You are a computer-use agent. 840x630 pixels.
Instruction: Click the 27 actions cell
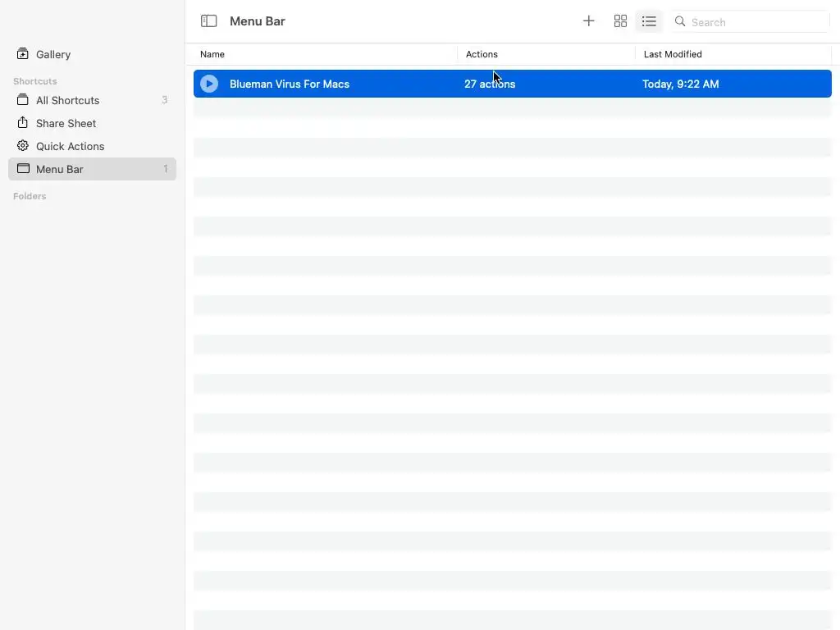pyautogui.click(x=490, y=84)
